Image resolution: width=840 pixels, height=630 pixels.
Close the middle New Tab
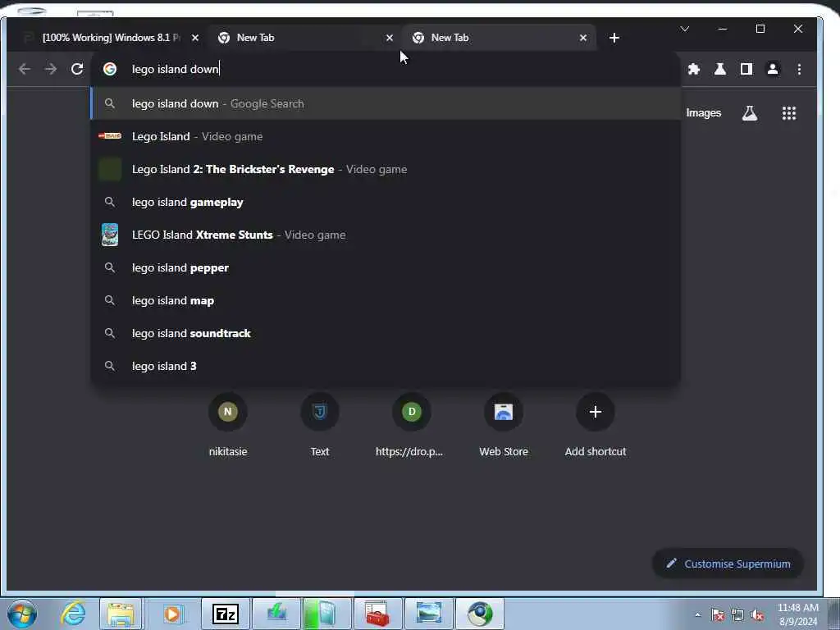[x=390, y=38]
